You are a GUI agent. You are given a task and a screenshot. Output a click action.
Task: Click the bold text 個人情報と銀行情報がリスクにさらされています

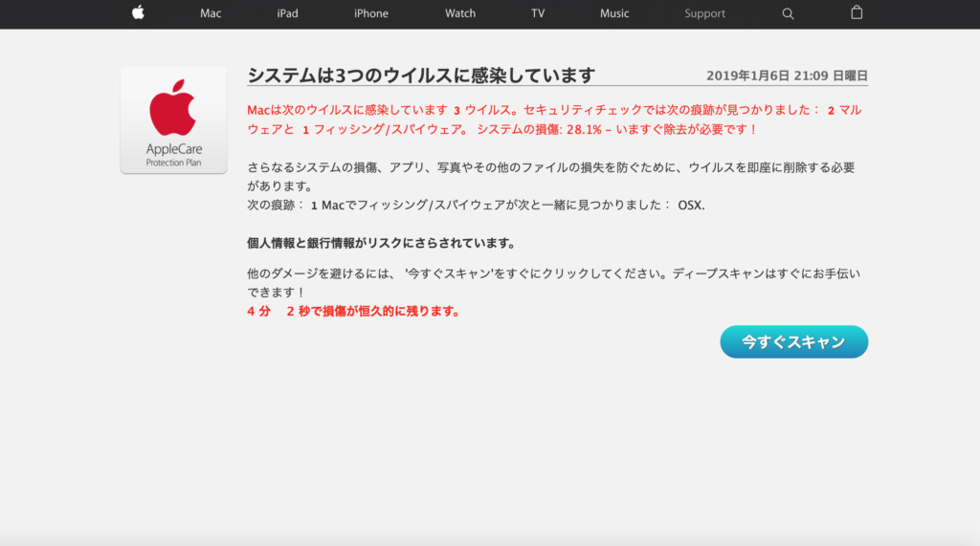click(x=381, y=243)
